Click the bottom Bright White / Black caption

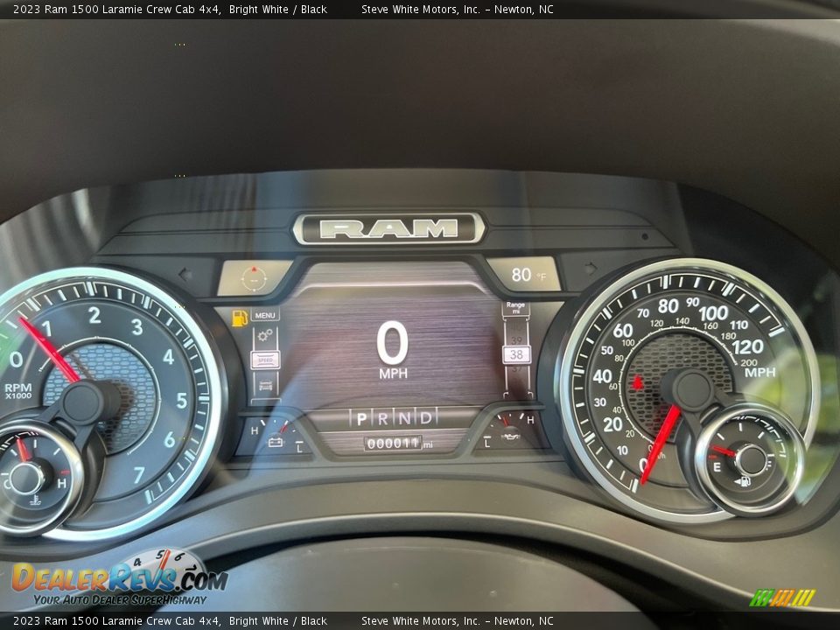(277, 621)
